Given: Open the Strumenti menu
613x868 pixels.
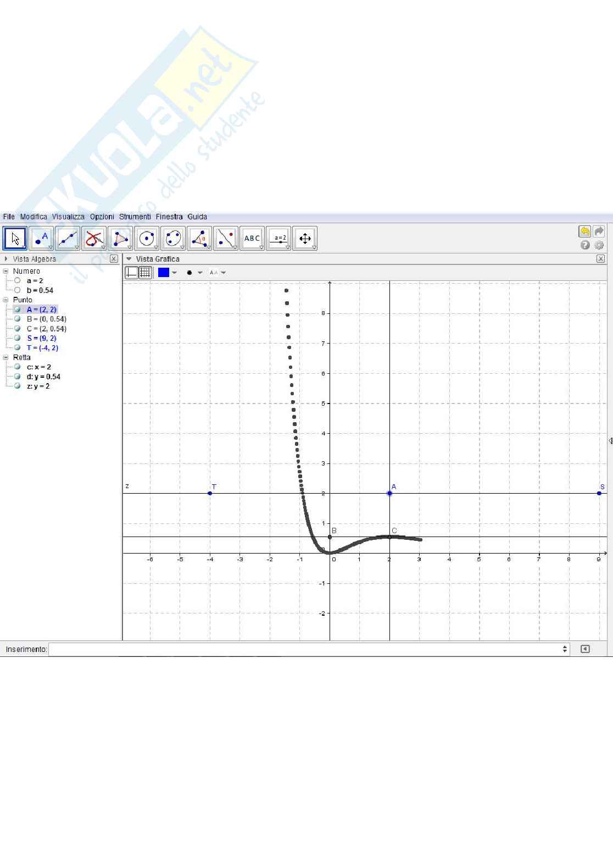Looking at the screenshot, I should point(135,217).
